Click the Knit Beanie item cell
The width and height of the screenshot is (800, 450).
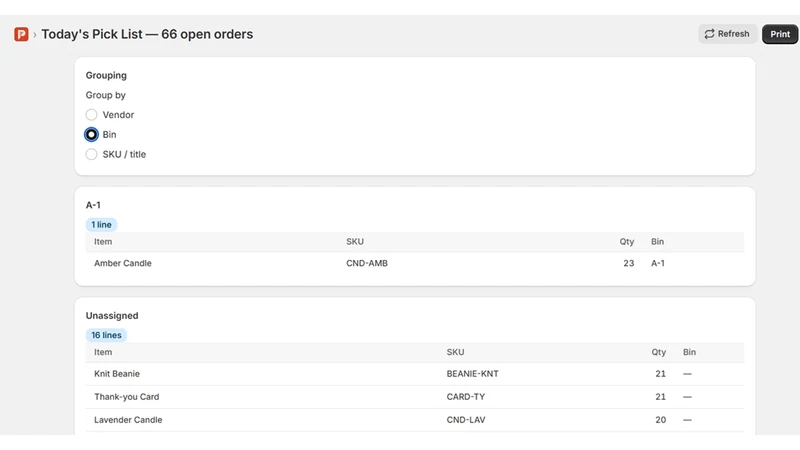pos(117,374)
